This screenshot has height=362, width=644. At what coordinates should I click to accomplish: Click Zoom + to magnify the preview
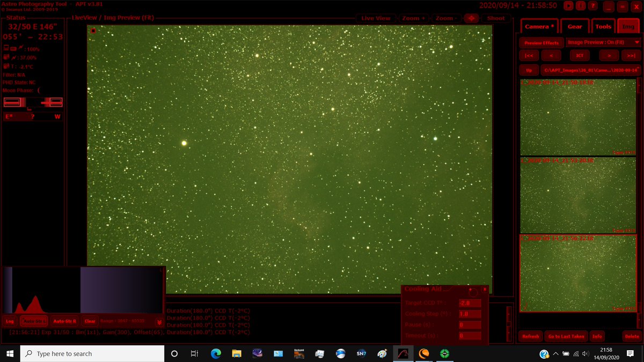413,18
